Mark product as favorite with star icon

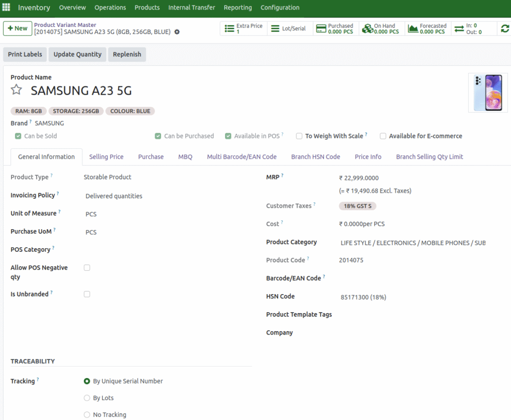point(17,90)
